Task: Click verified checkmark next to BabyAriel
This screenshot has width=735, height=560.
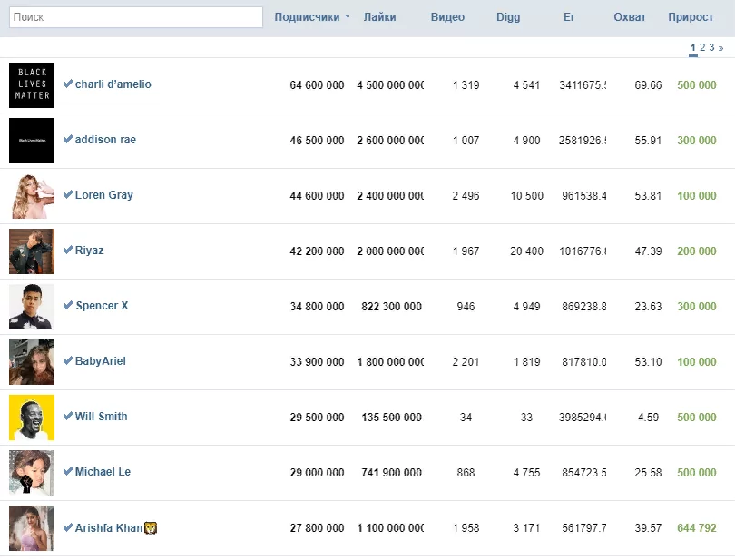Action: [68, 360]
